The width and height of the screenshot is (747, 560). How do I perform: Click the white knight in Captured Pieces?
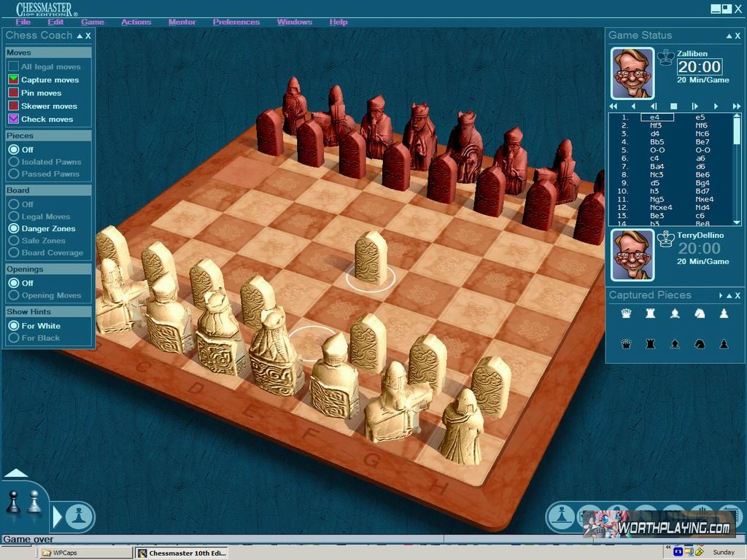(x=700, y=314)
